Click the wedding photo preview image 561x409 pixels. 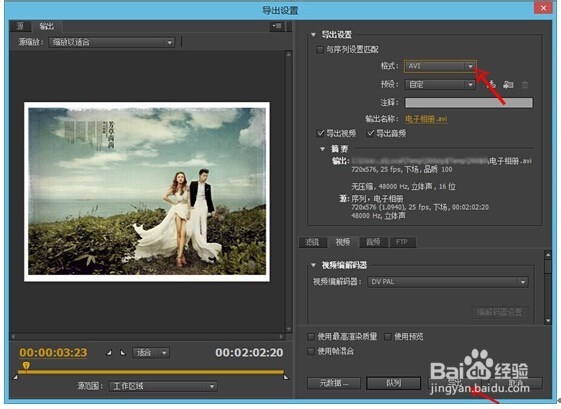(x=147, y=192)
